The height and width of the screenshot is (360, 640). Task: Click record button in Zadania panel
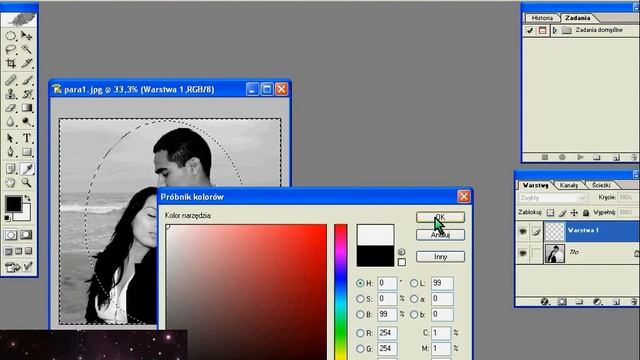point(562,157)
